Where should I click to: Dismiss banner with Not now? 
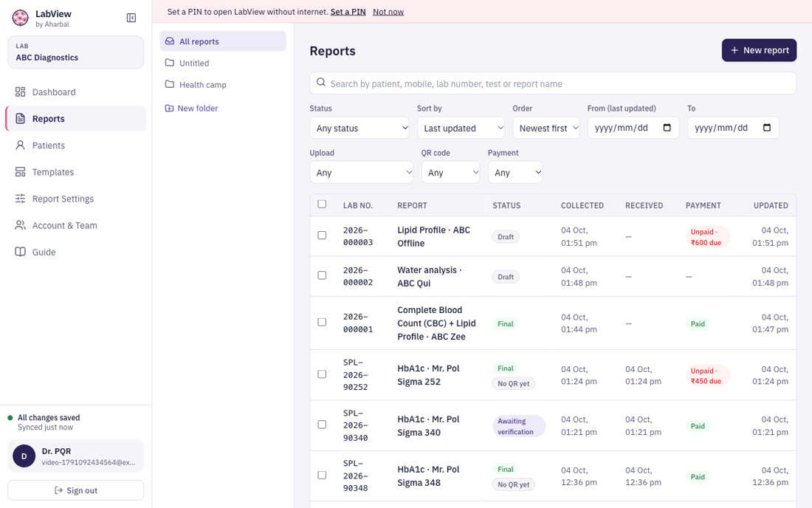388,11
